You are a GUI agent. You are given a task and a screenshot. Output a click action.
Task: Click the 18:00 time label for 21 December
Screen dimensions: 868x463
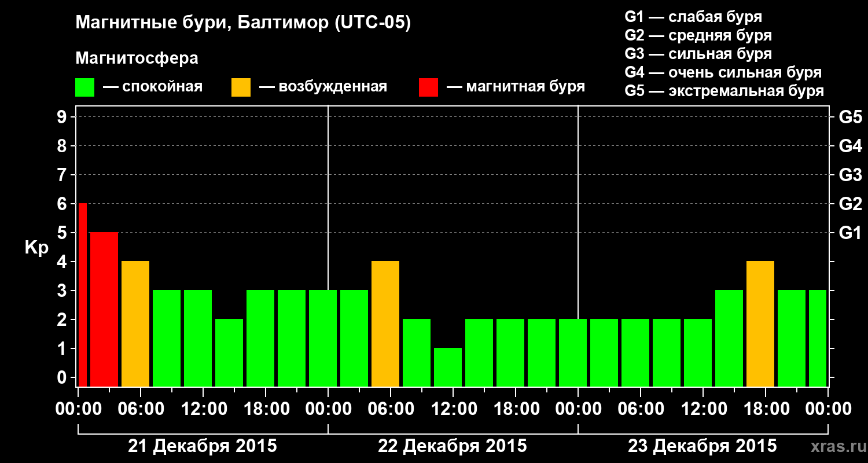[266, 409]
